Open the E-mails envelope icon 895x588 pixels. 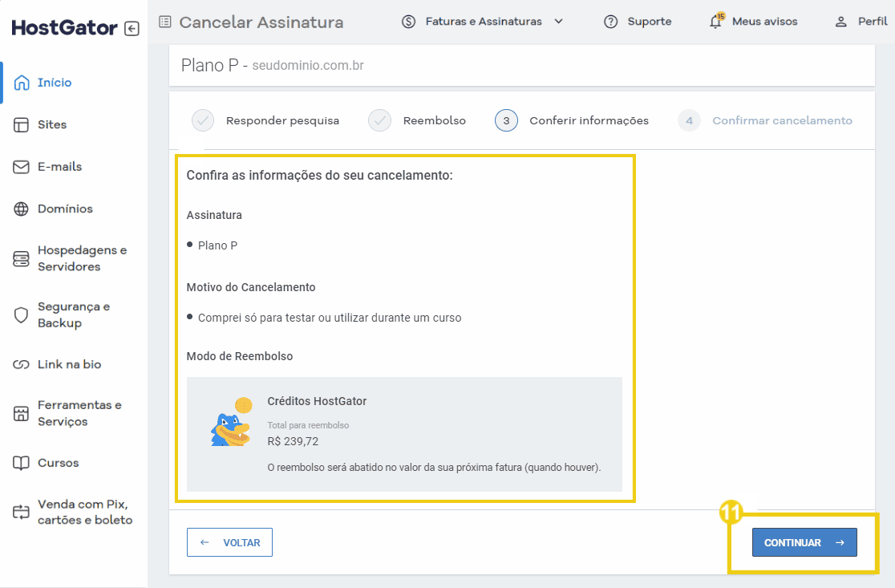(x=20, y=166)
